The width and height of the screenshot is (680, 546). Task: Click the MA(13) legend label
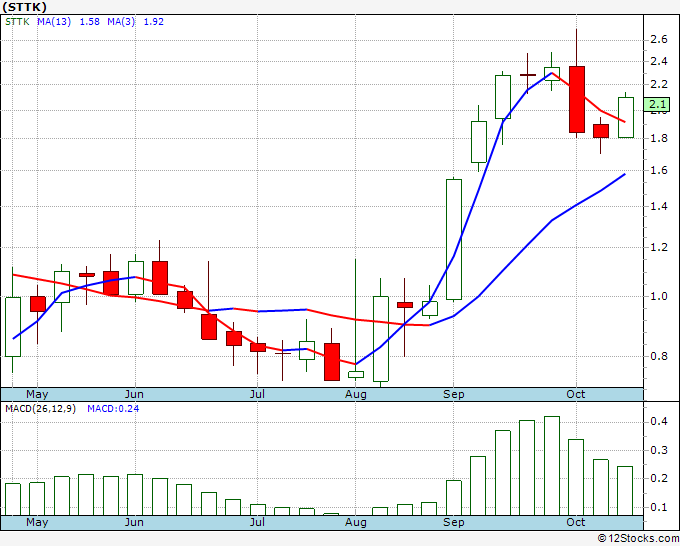54,22
